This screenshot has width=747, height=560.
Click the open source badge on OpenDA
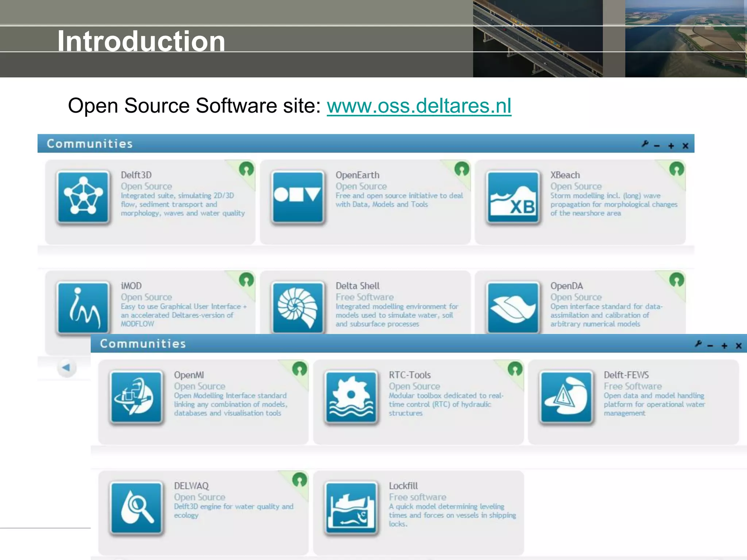(x=677, y=280)
